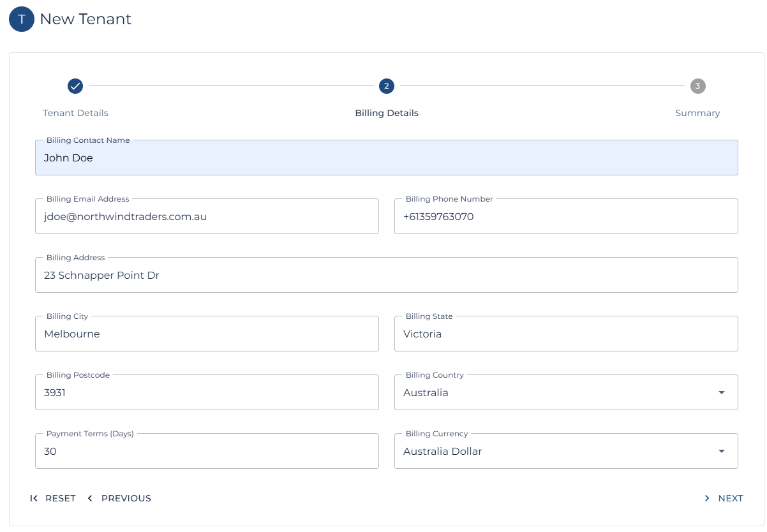Click the step 3 Summary circle icon

(697, 86)
